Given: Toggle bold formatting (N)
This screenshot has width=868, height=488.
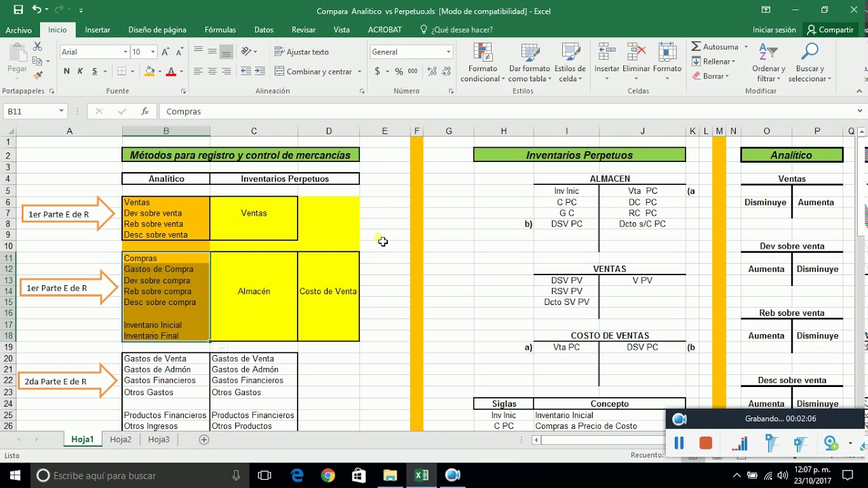Looking at the screenshot, I should [66, 71].
